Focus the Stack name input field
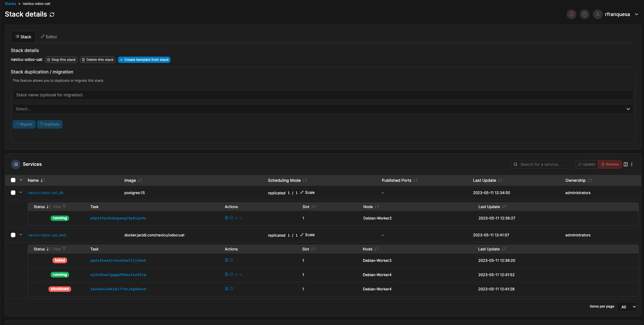The width and height of the screenshot is (644, 325). (323, 95)
